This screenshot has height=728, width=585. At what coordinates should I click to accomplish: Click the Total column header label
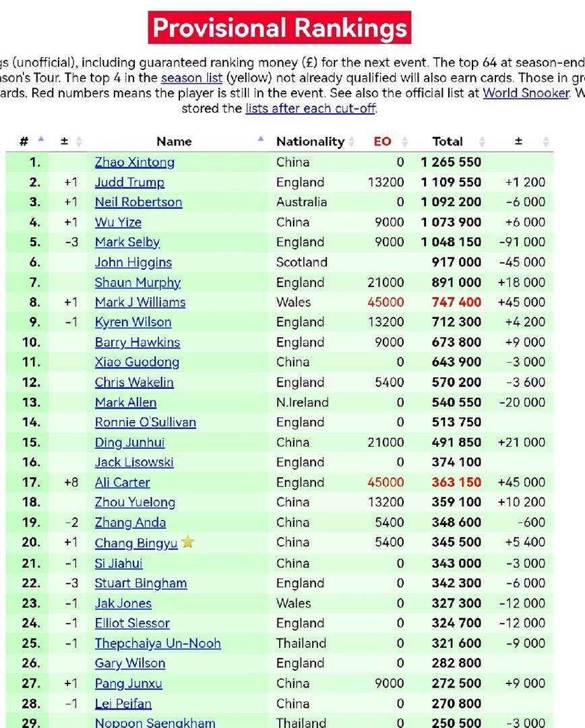tap(448, 141)
